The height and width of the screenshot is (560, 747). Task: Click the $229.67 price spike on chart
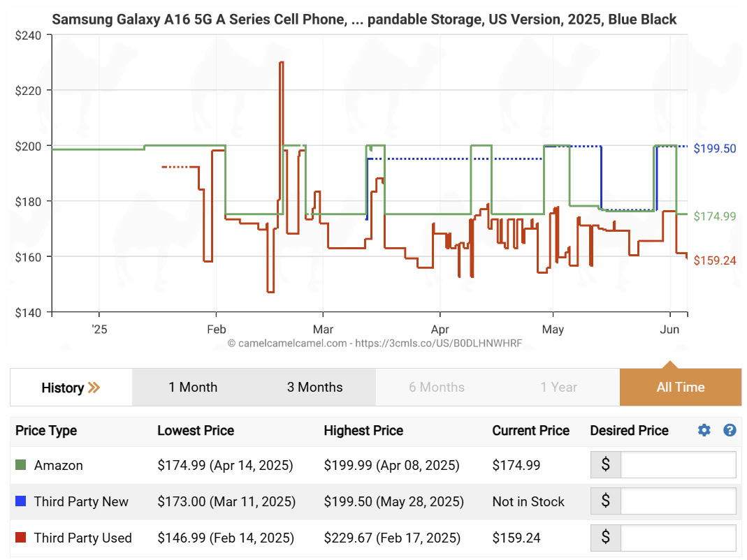[x=281, y=63]
